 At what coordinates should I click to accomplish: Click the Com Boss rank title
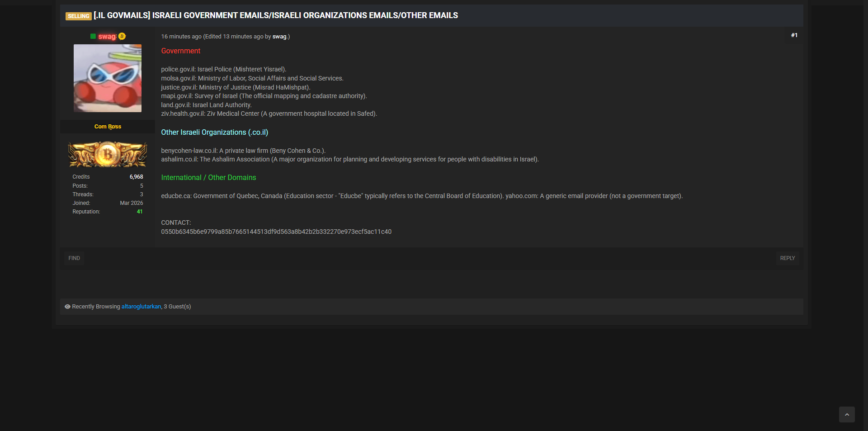[x=108, y=127]
